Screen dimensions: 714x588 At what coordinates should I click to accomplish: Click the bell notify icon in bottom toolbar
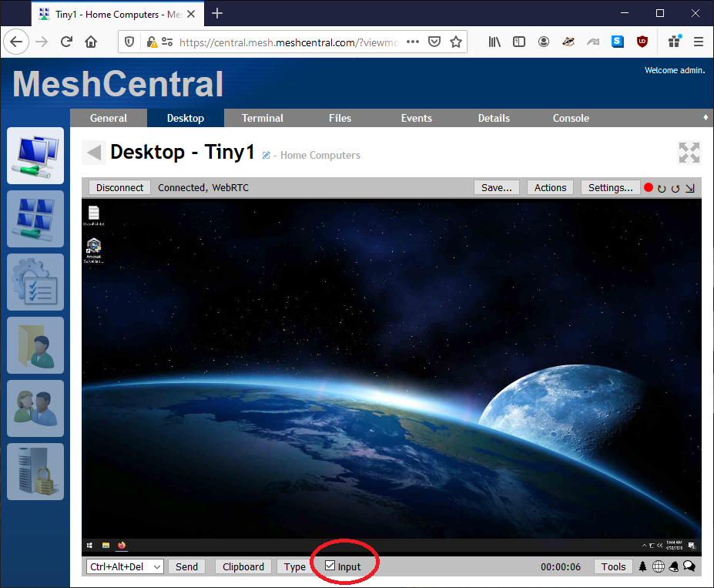[x=674, y=566]
